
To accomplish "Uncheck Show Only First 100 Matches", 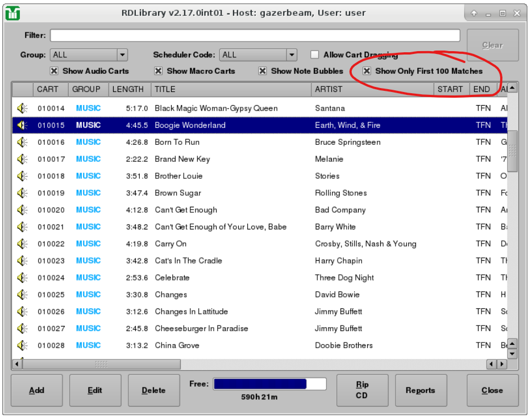I will 367,71.
